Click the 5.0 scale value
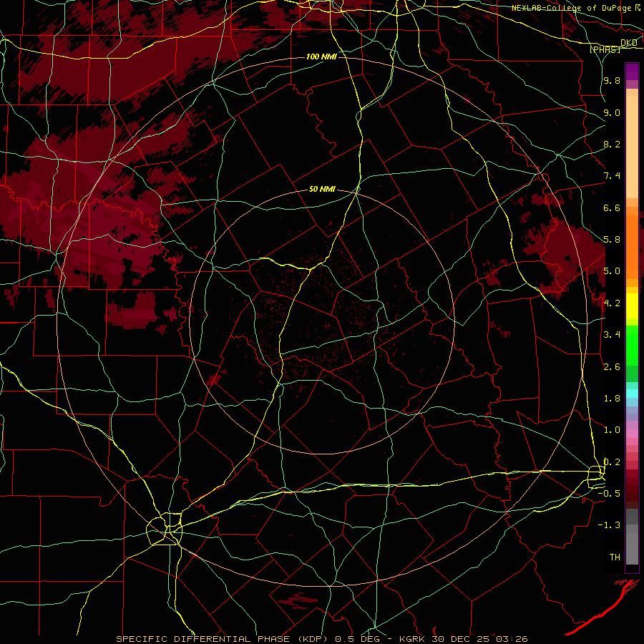 click(x=612, y=271)
